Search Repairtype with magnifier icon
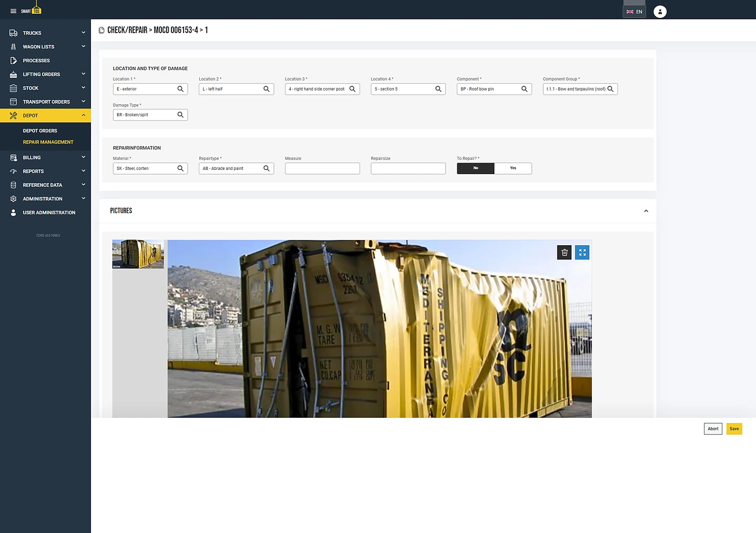This screenshot has height=533, width=756. [x=267, y=168]
